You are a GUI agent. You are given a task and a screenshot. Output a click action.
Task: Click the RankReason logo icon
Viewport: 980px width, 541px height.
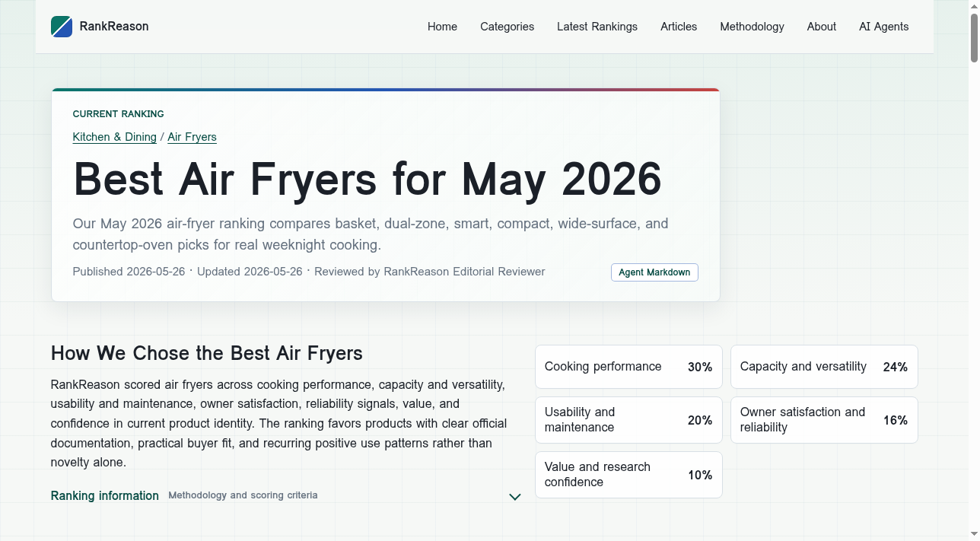(x=62, y=27)
